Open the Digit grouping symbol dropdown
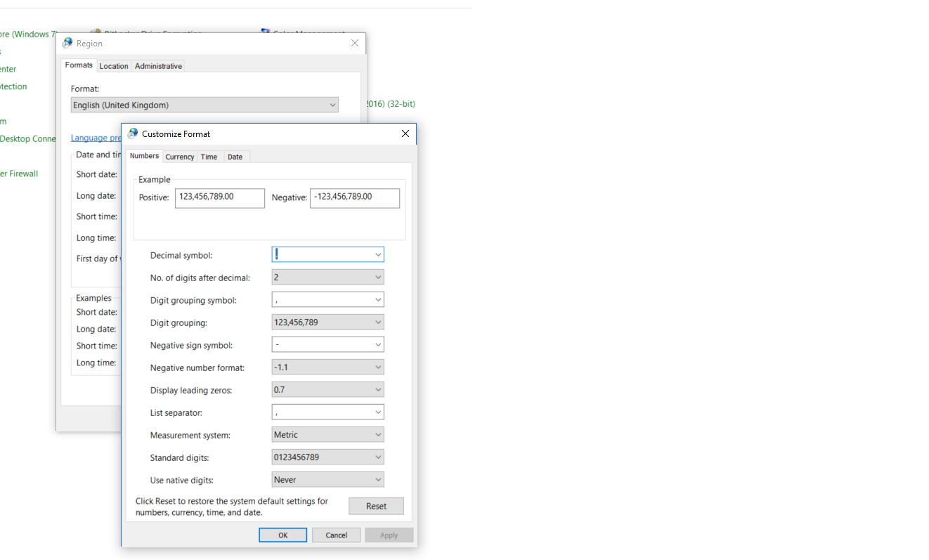The height and width of the screenshot is (560, 929). [378, 299]
